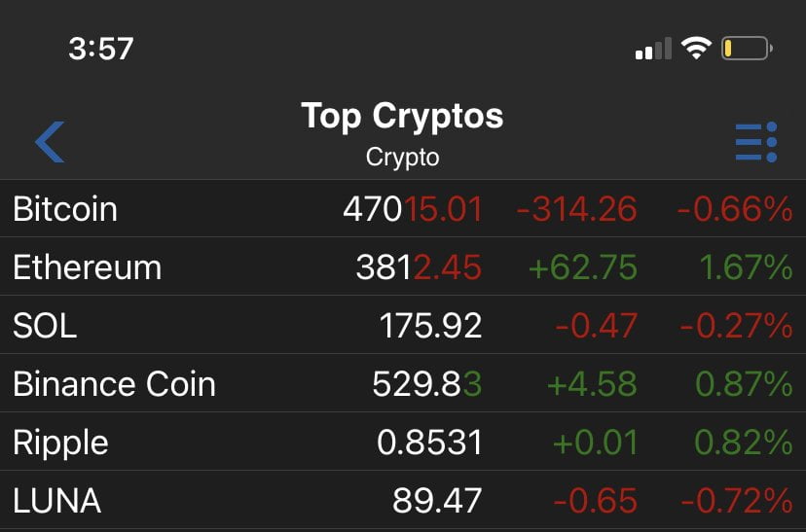This screenshot has width=806, height=532.
Task: Select the LUNA row
Action: pos(56,501)
